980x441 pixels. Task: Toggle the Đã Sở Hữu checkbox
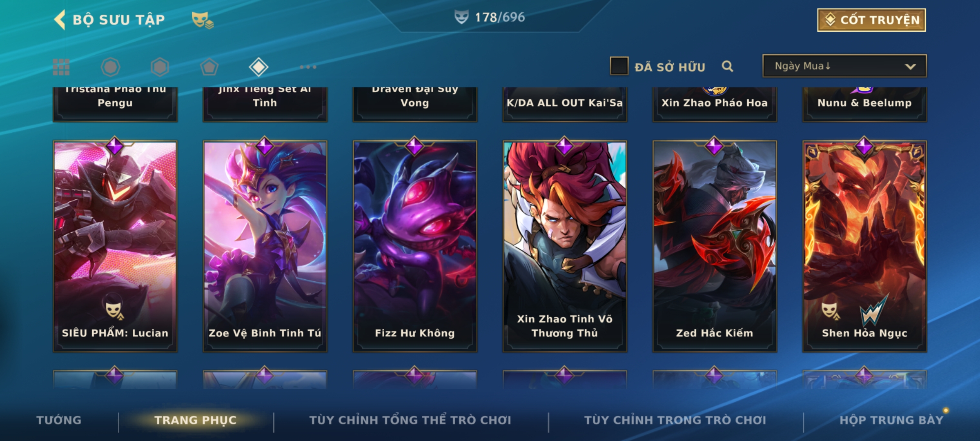619,66
